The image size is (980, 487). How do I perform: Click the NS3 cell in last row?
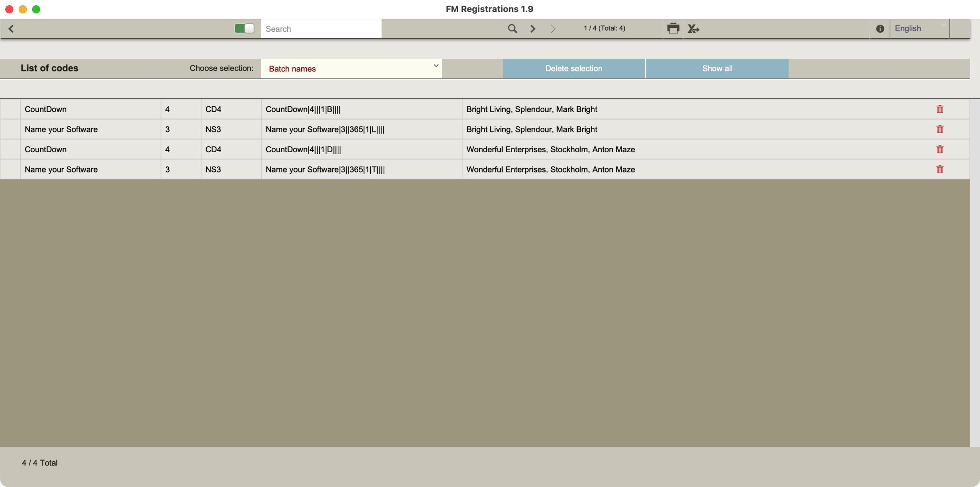213,169
